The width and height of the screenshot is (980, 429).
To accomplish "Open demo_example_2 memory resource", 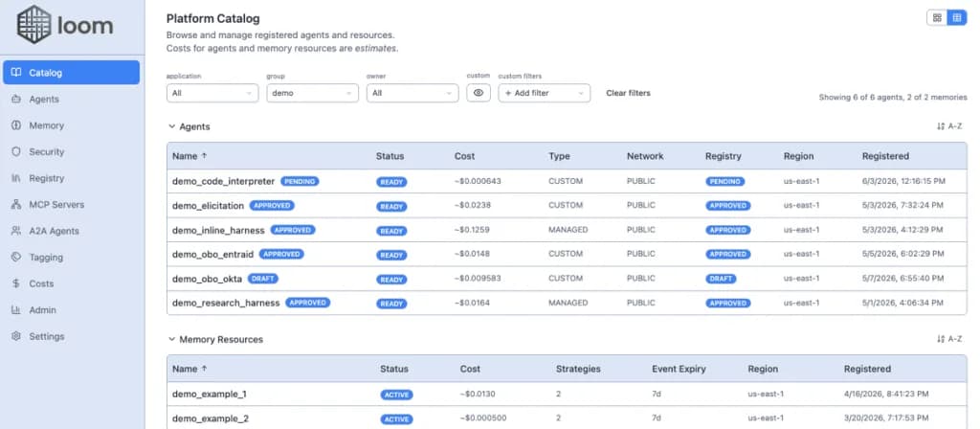I will point(211,419).
